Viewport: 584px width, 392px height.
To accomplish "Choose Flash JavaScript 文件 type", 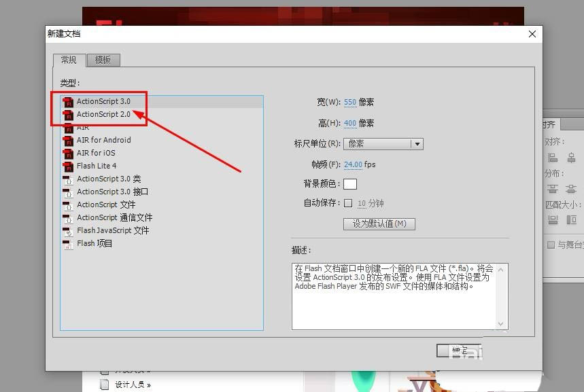I will (162, 230).
